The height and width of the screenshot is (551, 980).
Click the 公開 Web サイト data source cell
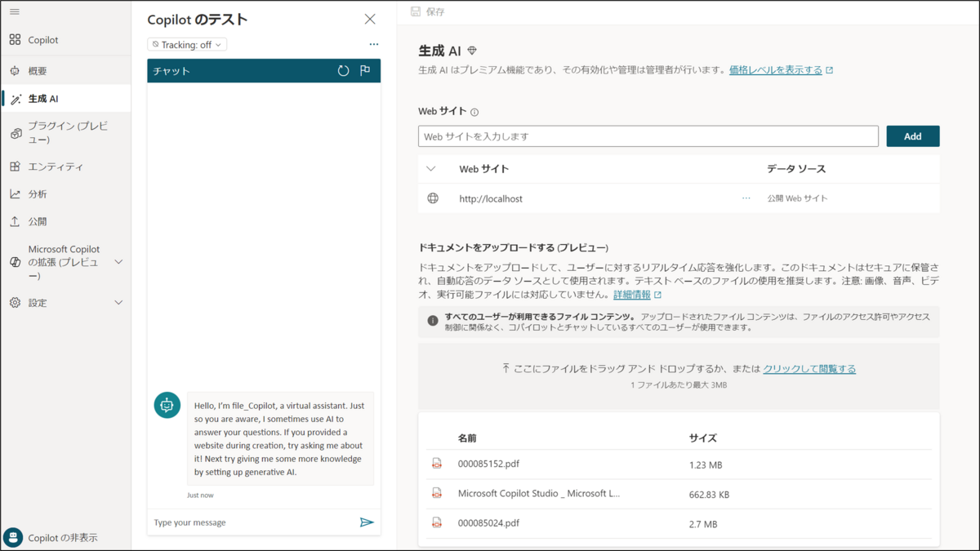click(797, 198)
